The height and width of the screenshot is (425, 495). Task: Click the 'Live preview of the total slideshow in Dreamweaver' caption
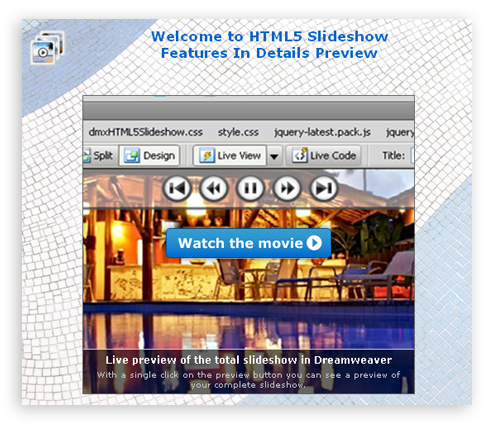point(249,360)
